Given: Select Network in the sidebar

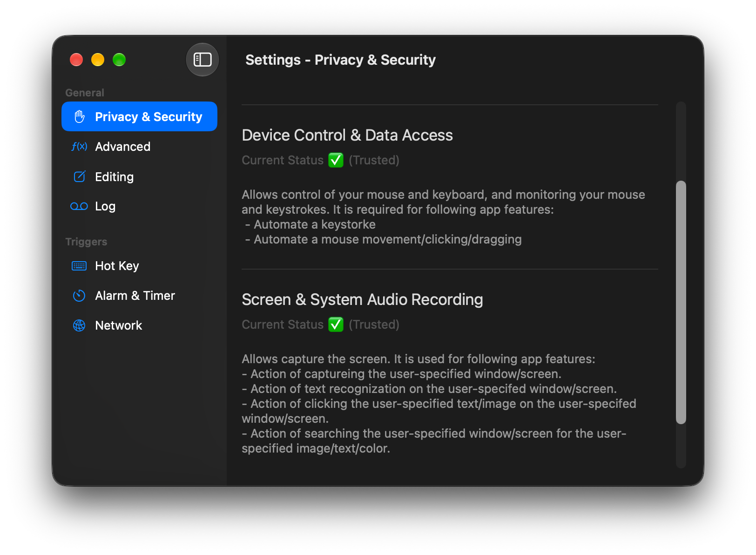Looking at the screenshot, I should (139, 325).
